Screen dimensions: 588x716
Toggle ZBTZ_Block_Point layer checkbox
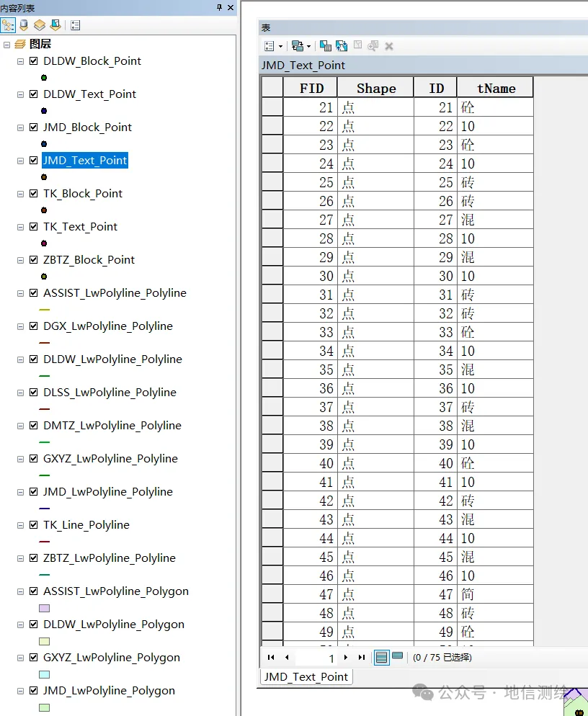pyautogui.click(x=33, y=260)
